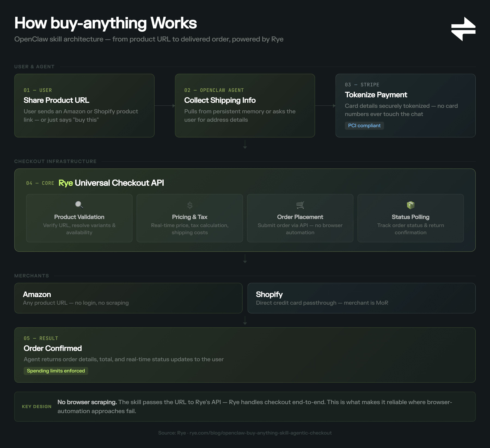Image resolution: width=490 pixels, height=448 pixels.
Task: Select the shopping cart Order Placement icon
Action: click(x=300, y=205)
